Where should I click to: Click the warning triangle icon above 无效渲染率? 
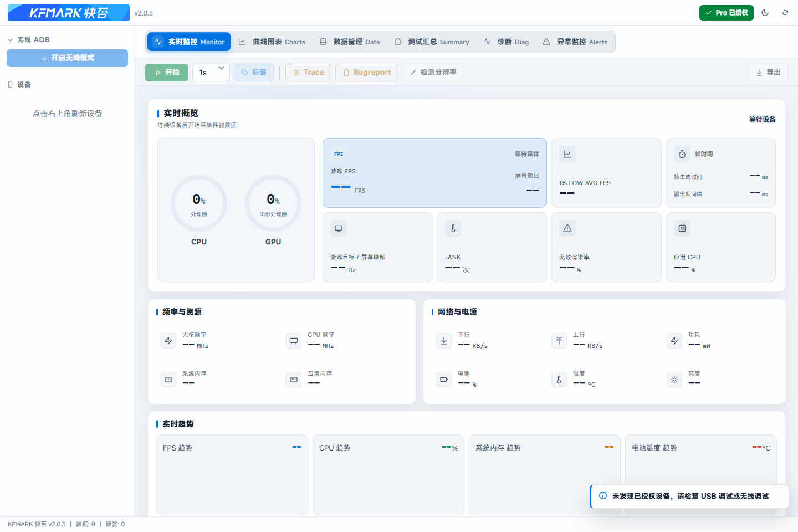[x=567, y=228]
